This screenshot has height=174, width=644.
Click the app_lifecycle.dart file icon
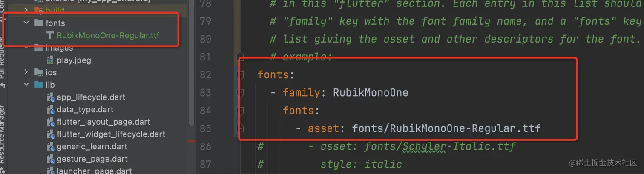tap(50, 97)
